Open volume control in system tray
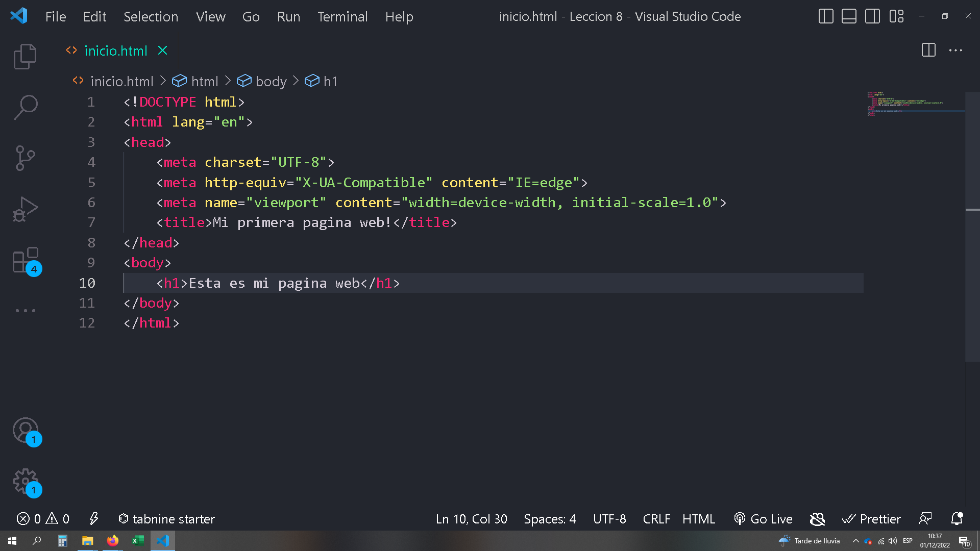Image resolution: width=980 pixels, height=551 pixels. pos(893,541)
